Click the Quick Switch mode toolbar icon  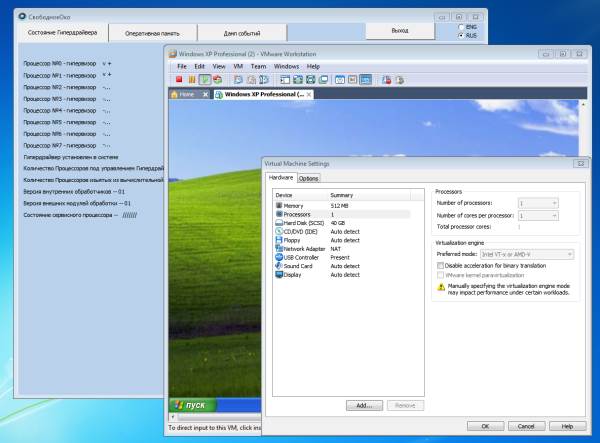coord(298,80)
